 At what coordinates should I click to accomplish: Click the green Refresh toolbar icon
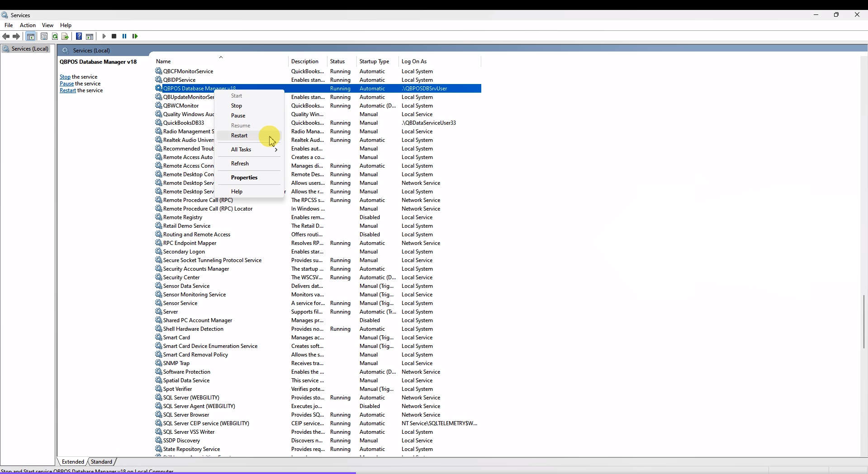pos(55,36)
